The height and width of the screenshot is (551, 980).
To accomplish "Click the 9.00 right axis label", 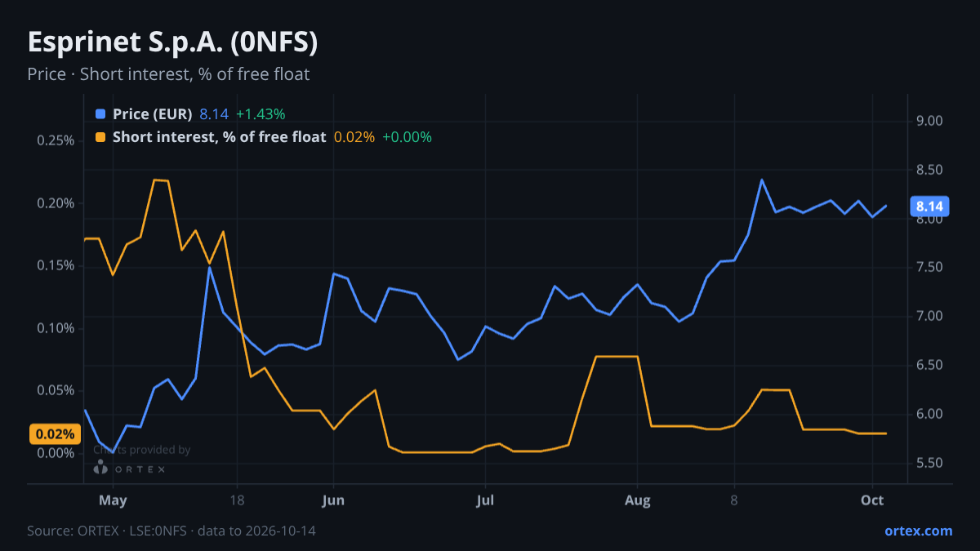I will 930,121.
